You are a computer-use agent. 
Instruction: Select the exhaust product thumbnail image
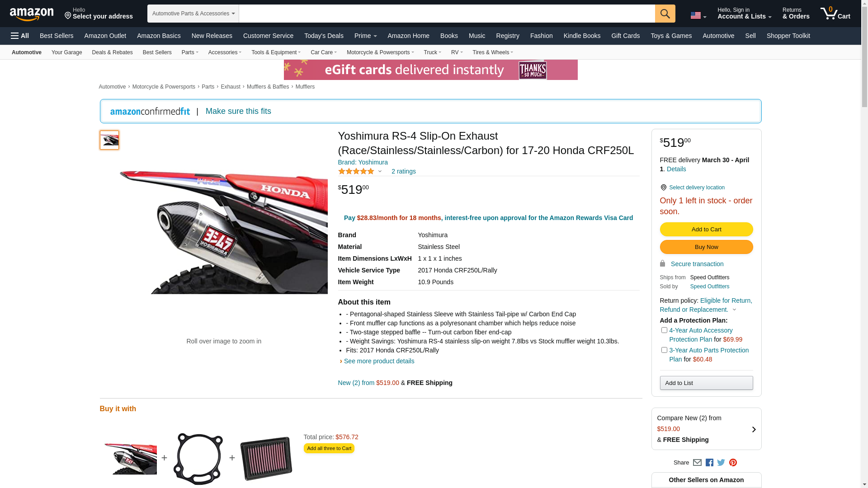click(109, 141)
